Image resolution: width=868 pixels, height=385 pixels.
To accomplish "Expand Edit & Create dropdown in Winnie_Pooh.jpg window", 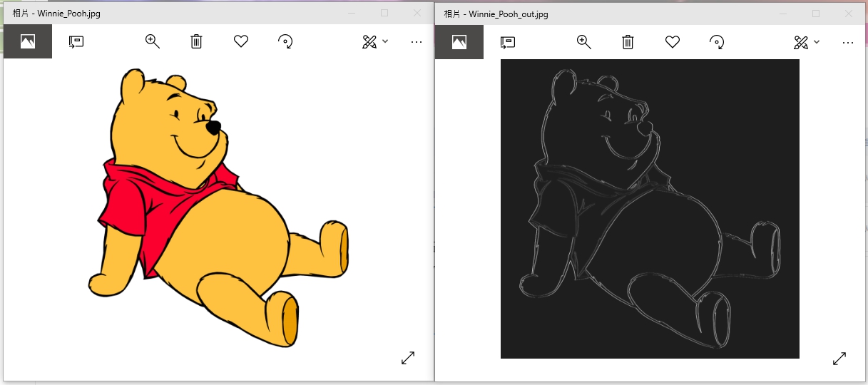I will pos(385,41).
